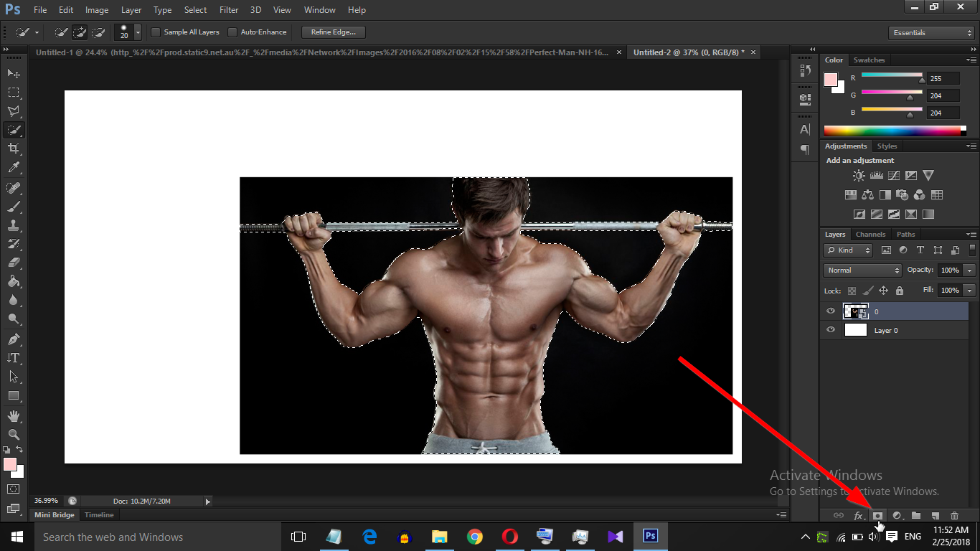Open the Normal blending mode dropdown
Image resolution: width=980 pixels, height=551 pixels.
pyautogui.click(x=862, y=270)
